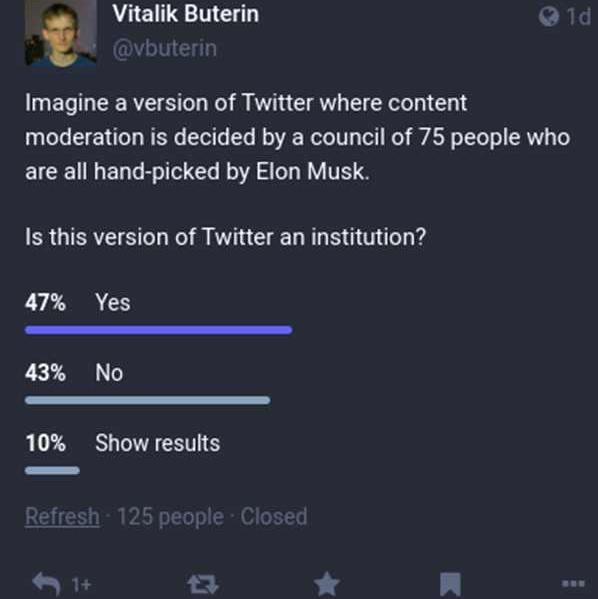This screenshot has height=599, width=598.
Task: Favourite the post with the star icon
Action: [x=326, y=583]
